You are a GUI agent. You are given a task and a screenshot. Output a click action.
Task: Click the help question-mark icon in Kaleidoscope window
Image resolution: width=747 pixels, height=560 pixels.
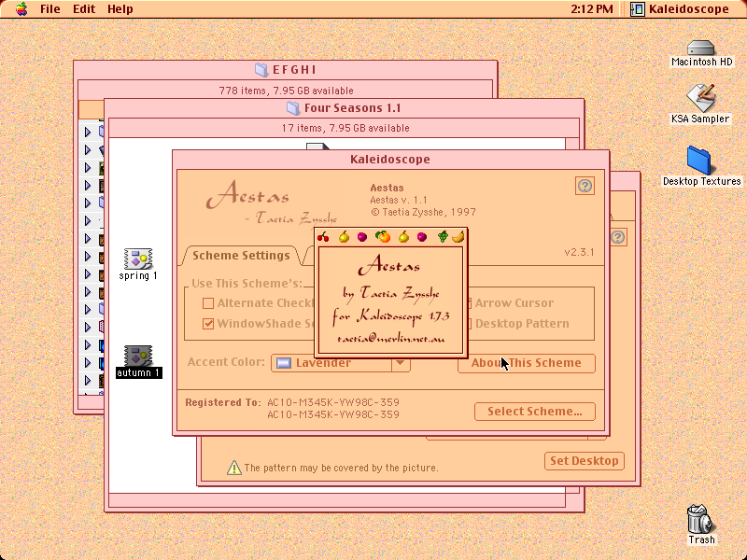(x=585, y=186)
